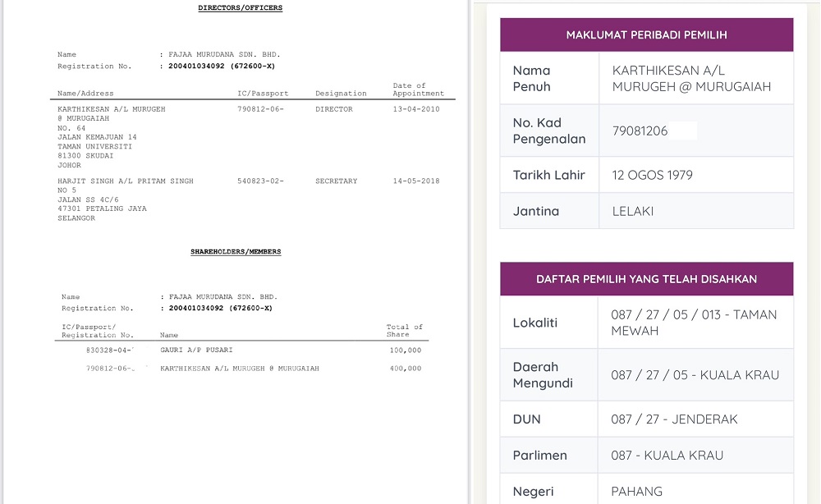Click the PAHANG value cell
The height and width of the screenshot is (504, 821).
click(x=637, y=492)
